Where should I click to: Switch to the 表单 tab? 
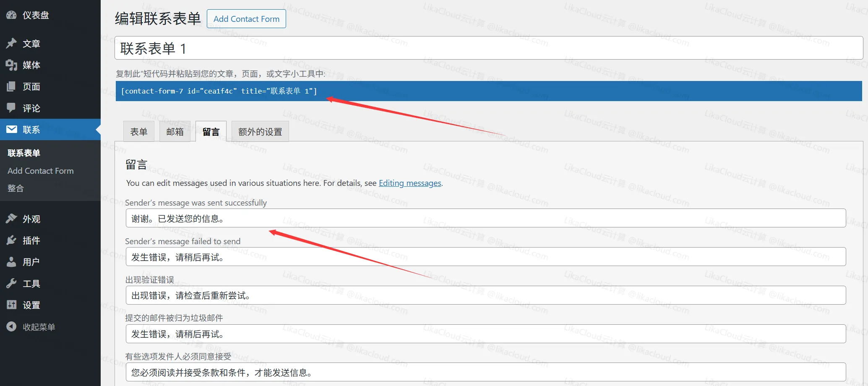coord(138,131)
